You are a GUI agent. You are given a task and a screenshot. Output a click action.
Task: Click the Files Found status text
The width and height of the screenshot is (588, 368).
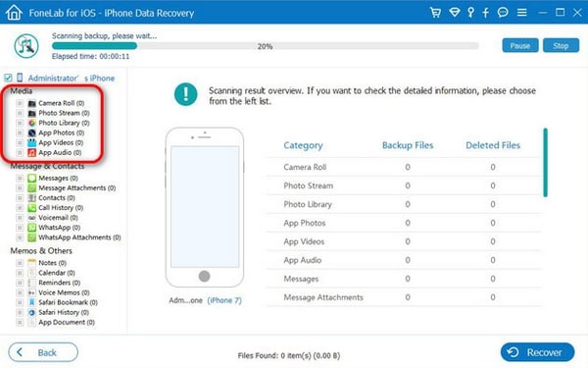tap(289, 355)
